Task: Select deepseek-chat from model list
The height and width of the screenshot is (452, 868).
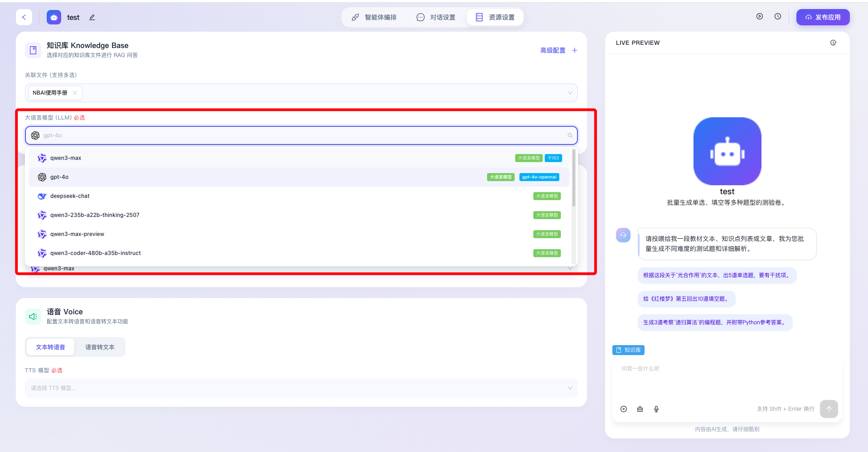Action: pos(70,196)
